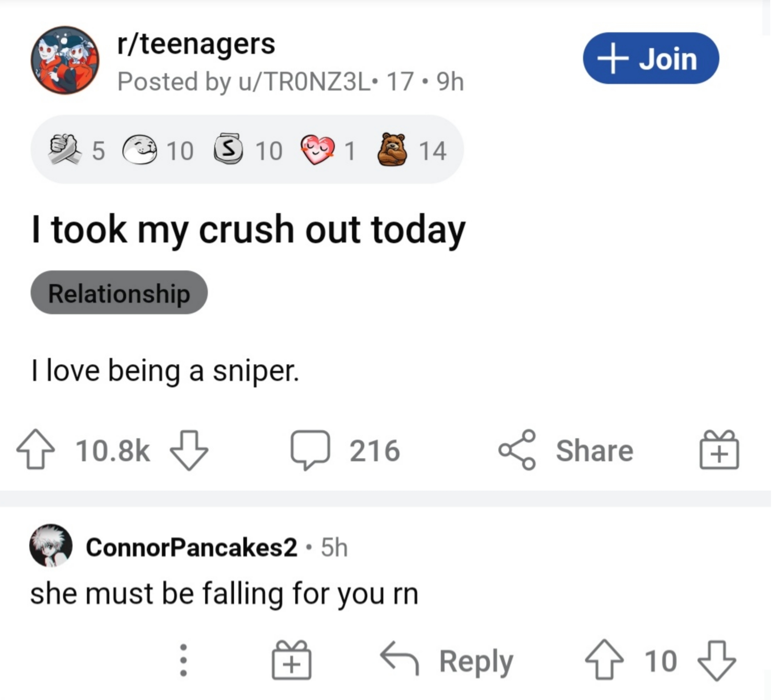Tap the r/teenagers community avatar
Image resolution: width=772 pixels, height=700 pixels.
pyautogui.click(x=65, y=60)
